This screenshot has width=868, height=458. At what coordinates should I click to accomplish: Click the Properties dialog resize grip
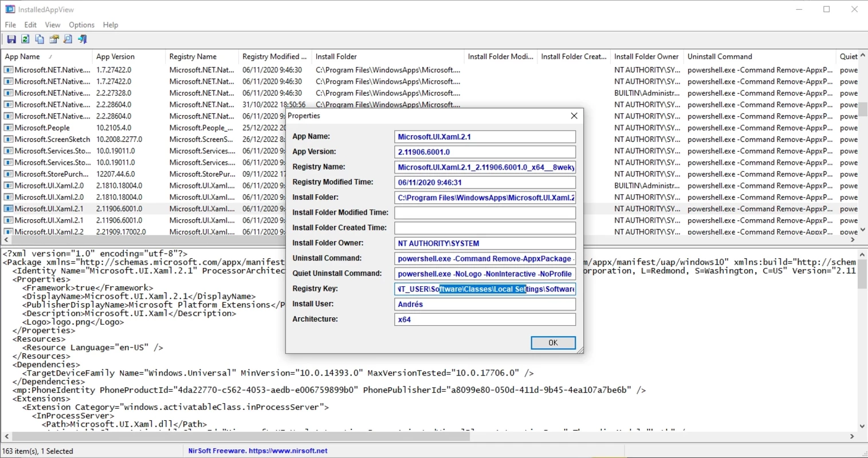coord(579,350)
